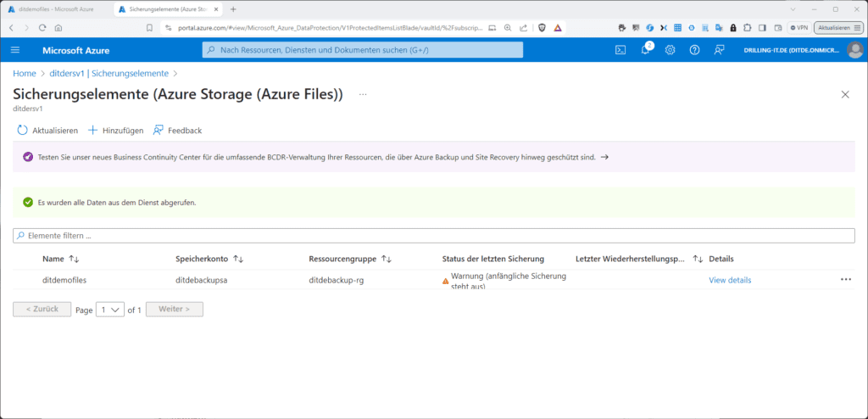This screenshot has height=419, width=868.
Task: Close the Sicherungselemente browser tab
Action: point(218,9)
